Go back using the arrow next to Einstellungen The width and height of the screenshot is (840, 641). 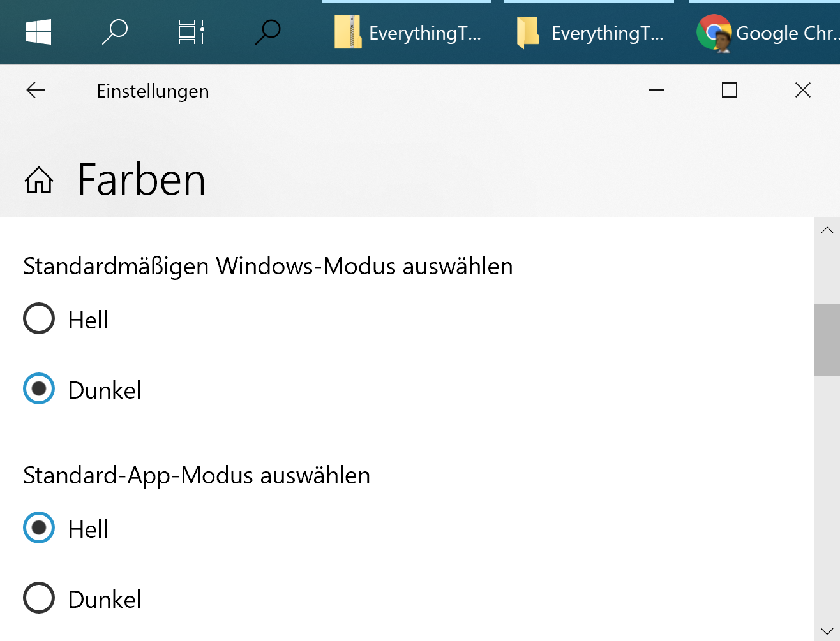pos(35,91)
